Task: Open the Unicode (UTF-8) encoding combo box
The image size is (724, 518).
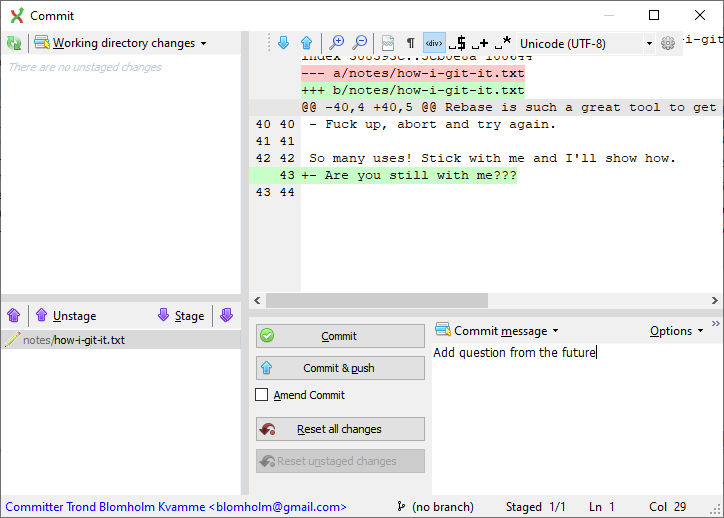Action: pyautogui.click(x=586, y=43)
